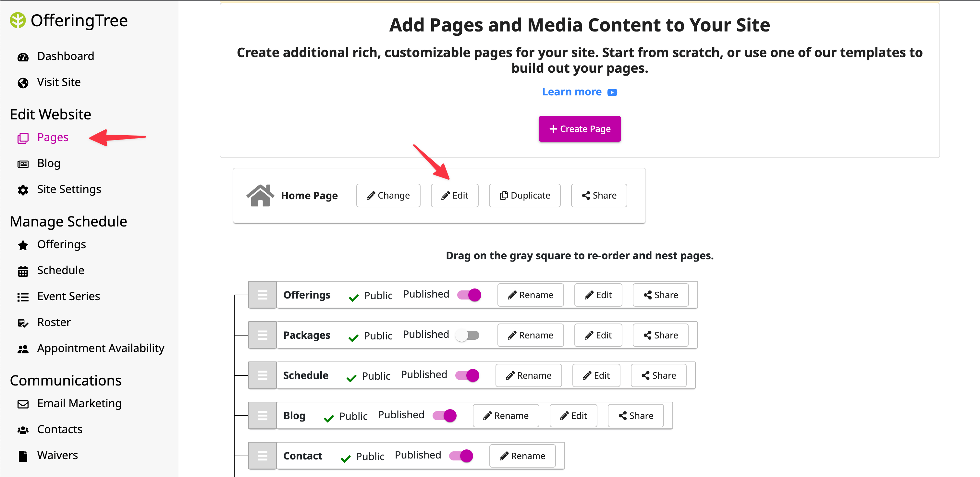The height and width of the screenshot is (477, 980).
Task: Select the Schedule calendar icon
Action: (x=23, y=271)
